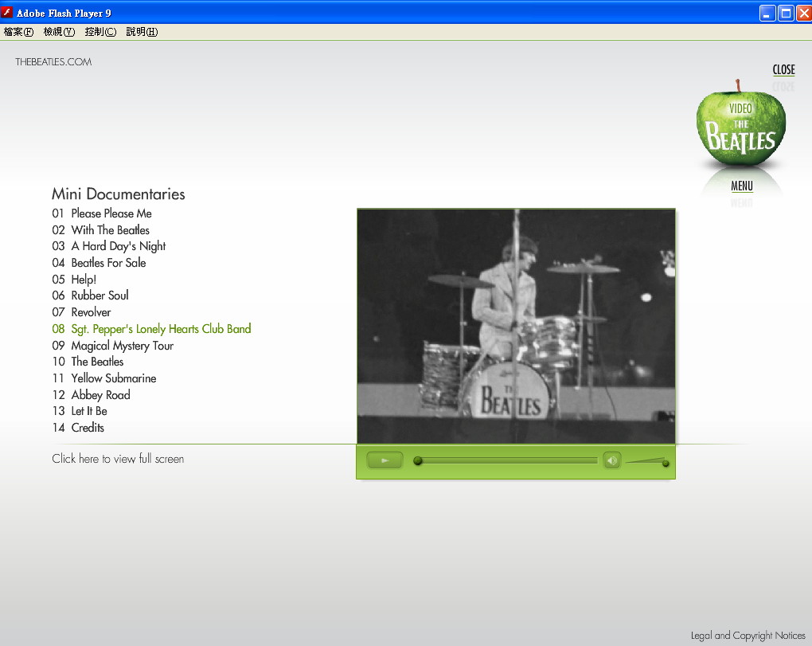Play the 05 Help! documentary
812x646 pixels.
[x=74, y=280]
